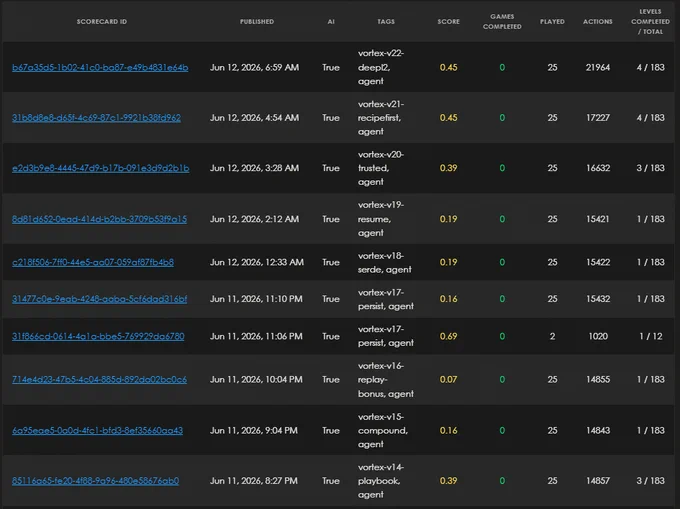The width and height of the screenshot is (680, 509).
Task: Open scorecard link starting with e2d3b9e8
Action: tap(101, 168)
